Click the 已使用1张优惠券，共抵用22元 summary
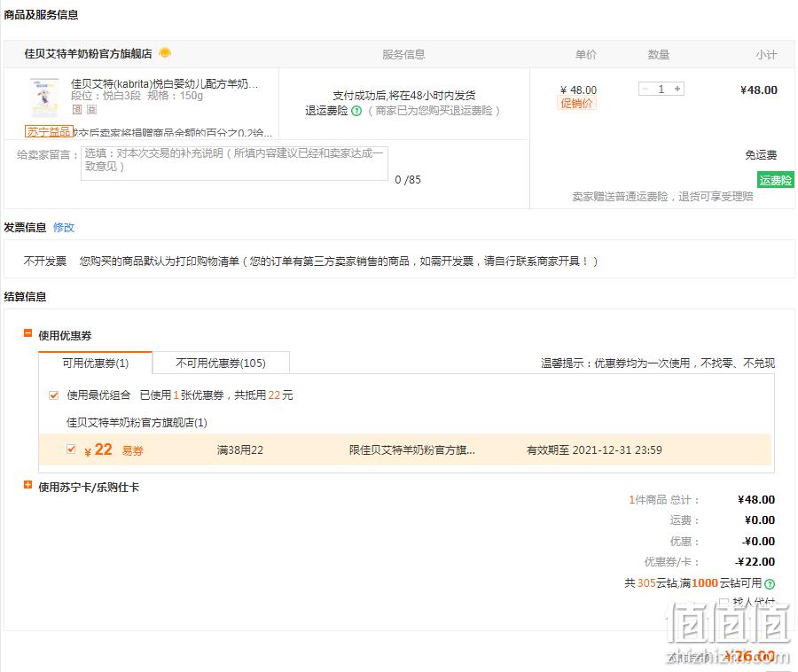The width and height of the screenshot is (798, 672). tap(216, 395)
